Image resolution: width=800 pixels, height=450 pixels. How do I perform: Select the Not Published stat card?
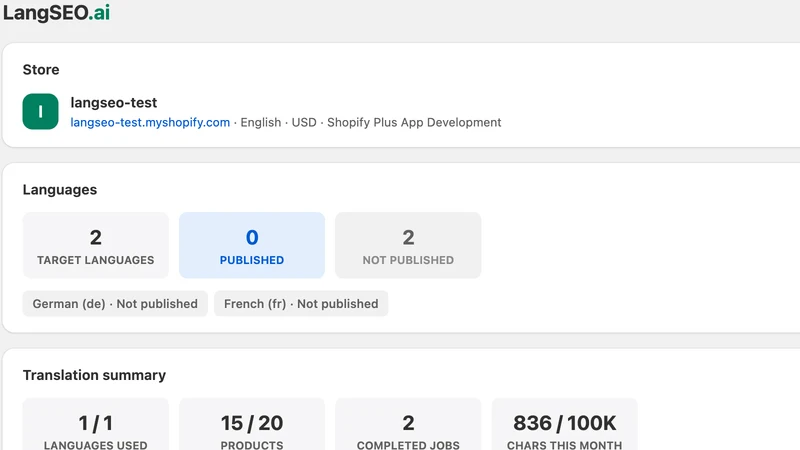[x=408, y=245]
